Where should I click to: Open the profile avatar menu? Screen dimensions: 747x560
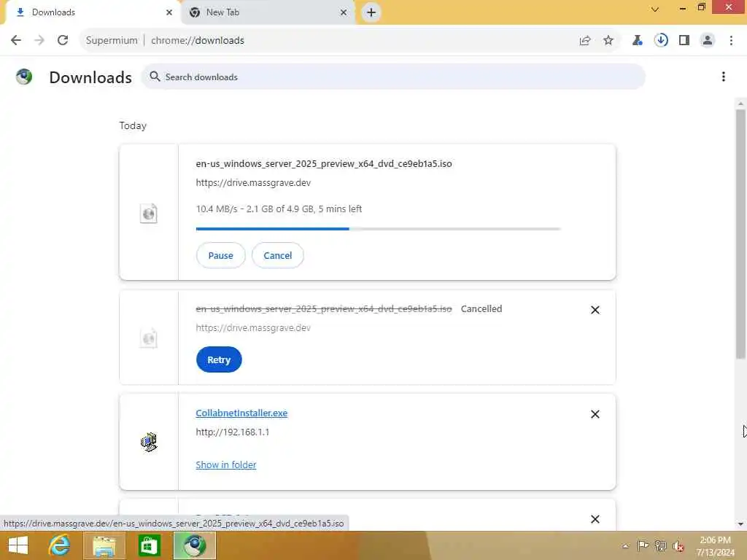[x=708, y=41]
